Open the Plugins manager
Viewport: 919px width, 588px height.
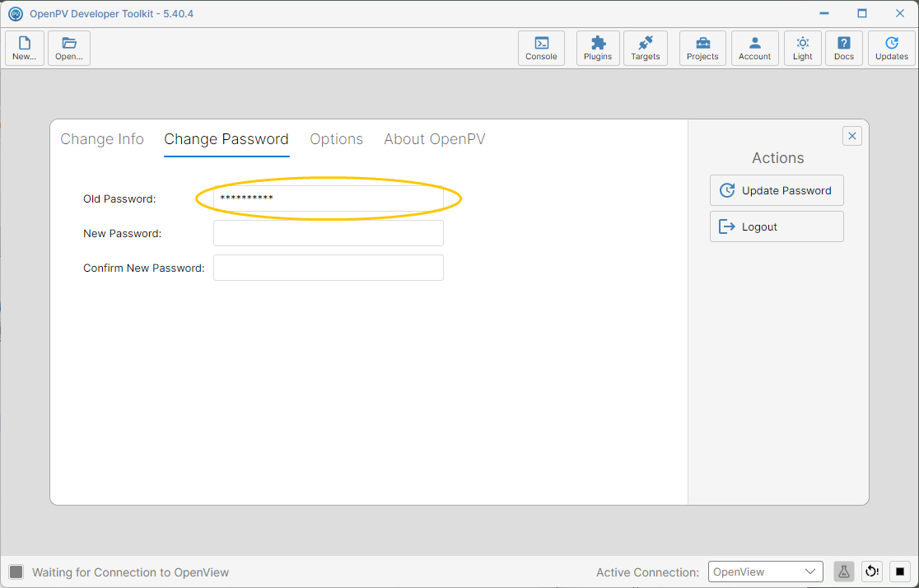(x=598, y=48)
